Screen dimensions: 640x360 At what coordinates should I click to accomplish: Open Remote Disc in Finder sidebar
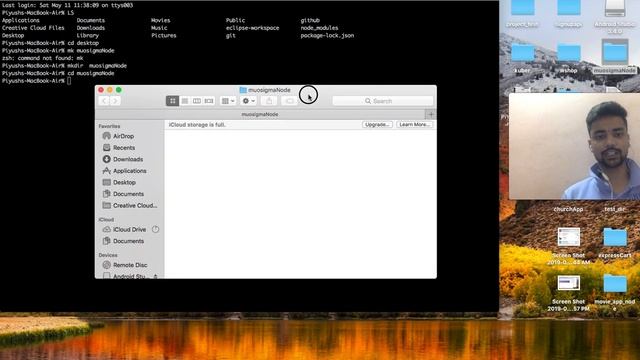(x=130, y=265)
